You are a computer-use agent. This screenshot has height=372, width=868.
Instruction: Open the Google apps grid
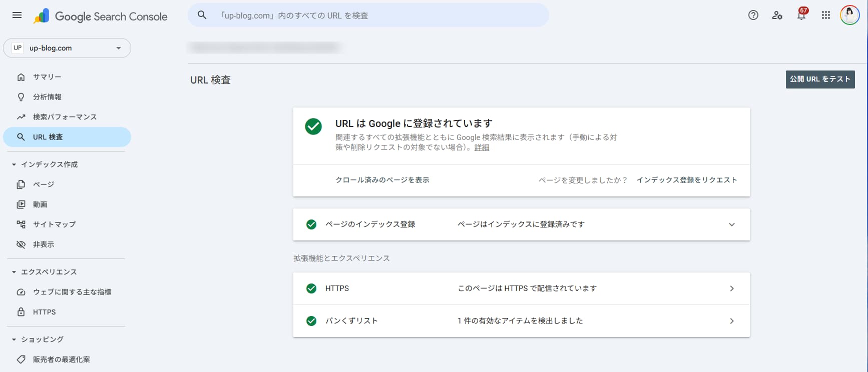click(x=826, y=15)
